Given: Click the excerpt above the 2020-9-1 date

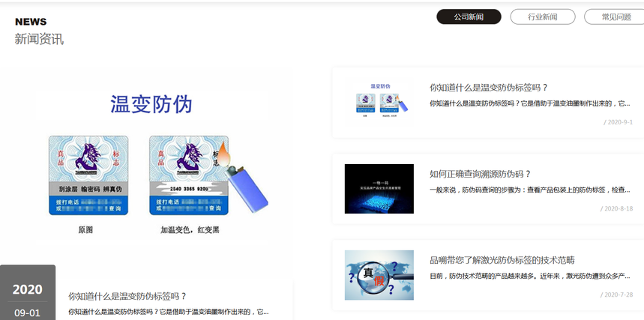Looking at the screenshot, I should 530,103.
